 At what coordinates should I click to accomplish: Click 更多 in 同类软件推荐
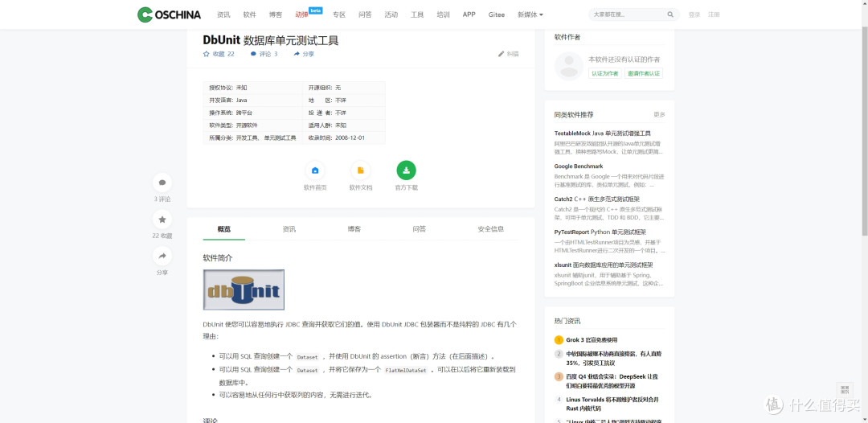tap(659, 115)
